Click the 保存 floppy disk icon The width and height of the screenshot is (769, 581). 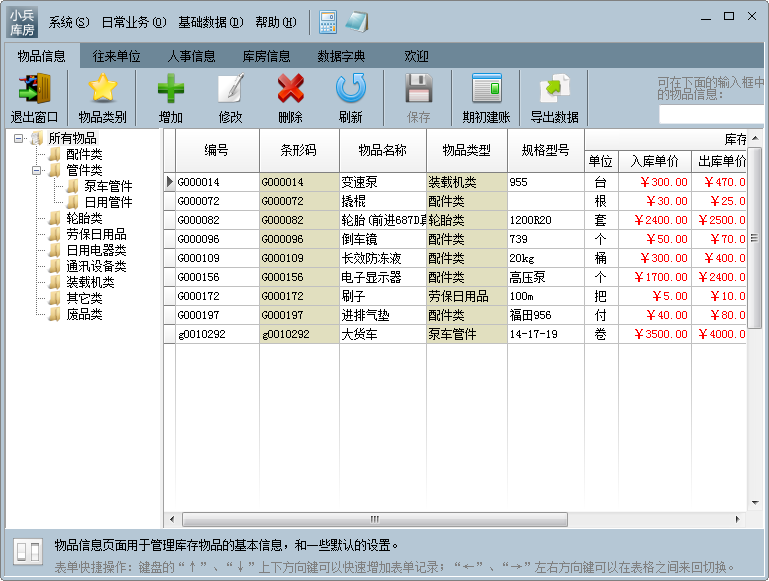click(x=418, y=88)
